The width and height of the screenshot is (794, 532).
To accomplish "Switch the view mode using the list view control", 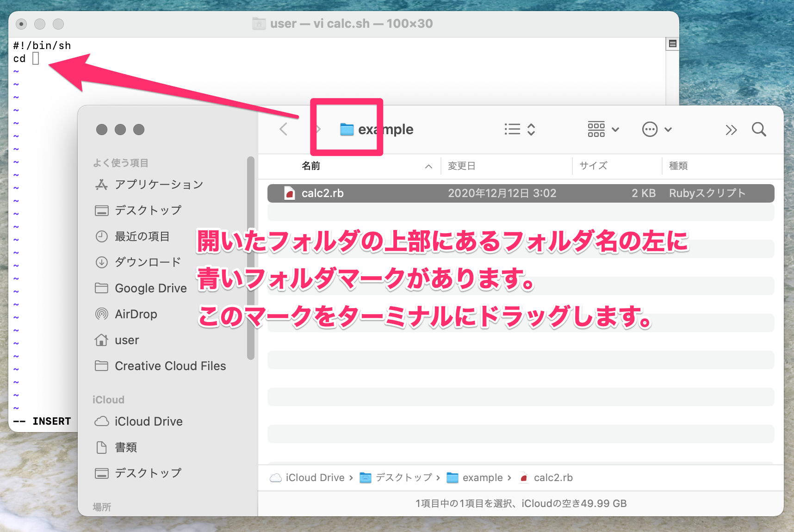I will (511, 130).
